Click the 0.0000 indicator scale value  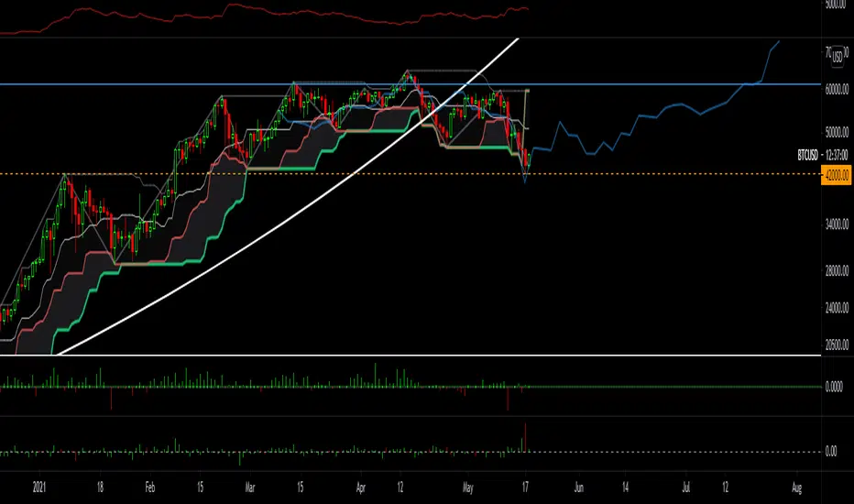tap(834, 388)
